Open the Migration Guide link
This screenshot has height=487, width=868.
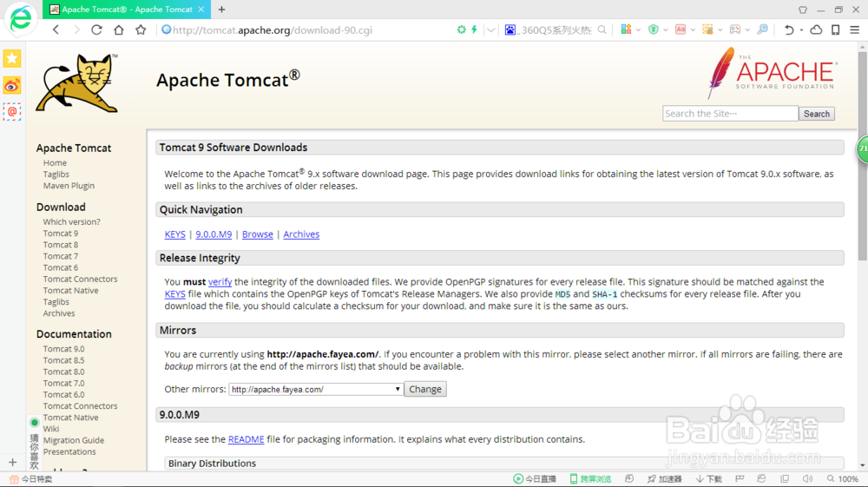click(x=74, y=440)
